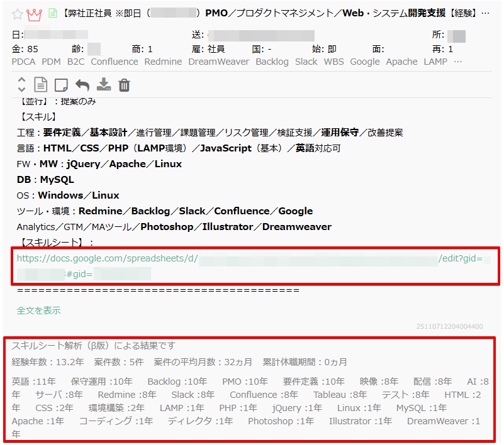Download the message with the download icon
This screenshot has width=504, height=445.
pyautogui.click(x=104, y=85)
